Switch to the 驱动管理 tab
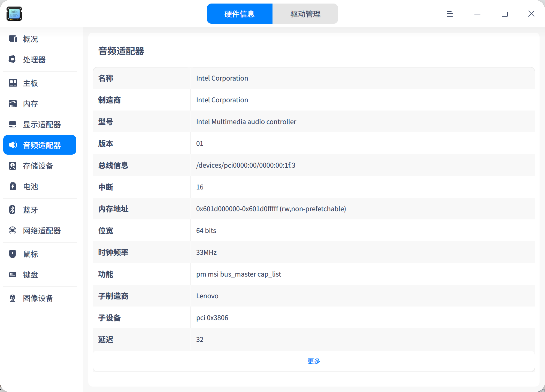 (x=305, y=14)
